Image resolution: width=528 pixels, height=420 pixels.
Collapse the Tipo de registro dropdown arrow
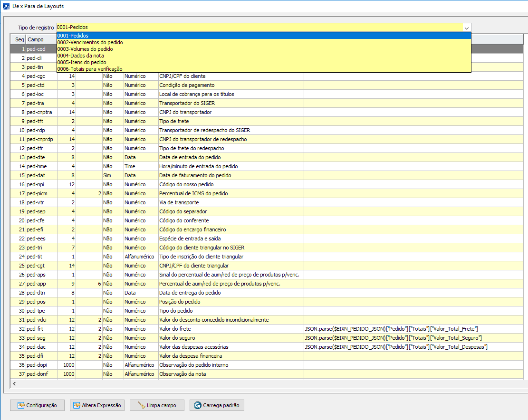point(467,28)
